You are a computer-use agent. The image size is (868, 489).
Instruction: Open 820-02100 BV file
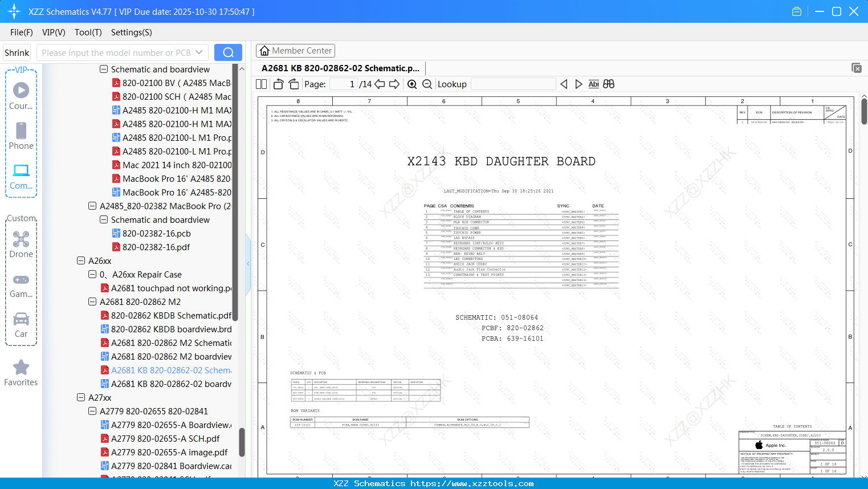(x=171, y=83)
